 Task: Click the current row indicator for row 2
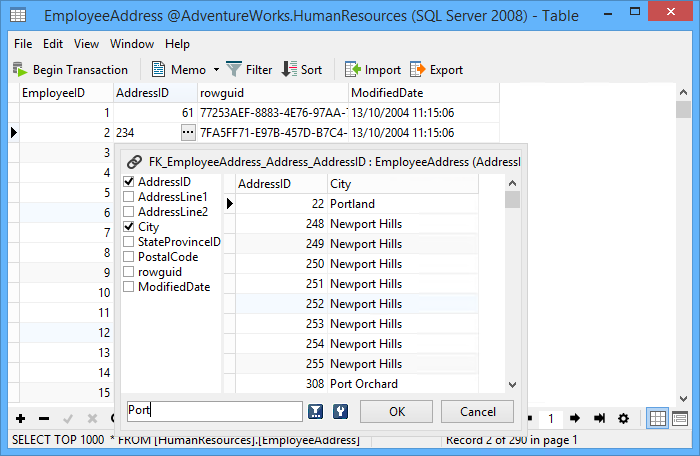14,132
